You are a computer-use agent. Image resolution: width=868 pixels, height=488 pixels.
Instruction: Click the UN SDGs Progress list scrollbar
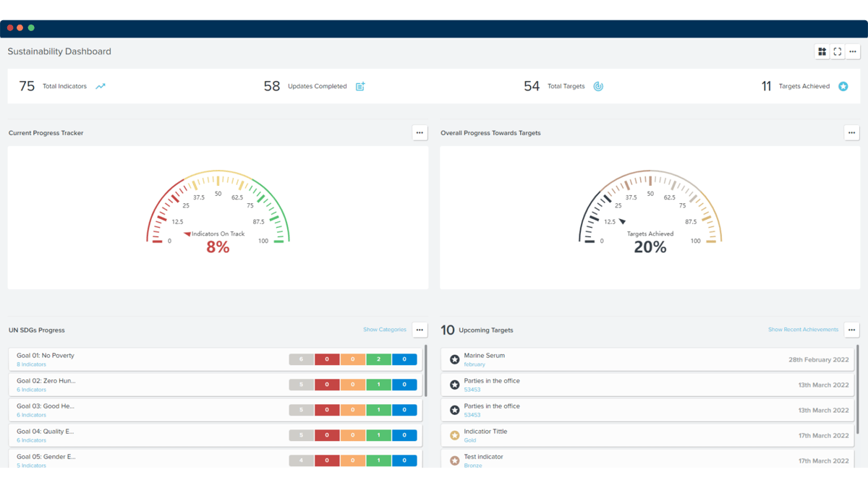point(426,371)
